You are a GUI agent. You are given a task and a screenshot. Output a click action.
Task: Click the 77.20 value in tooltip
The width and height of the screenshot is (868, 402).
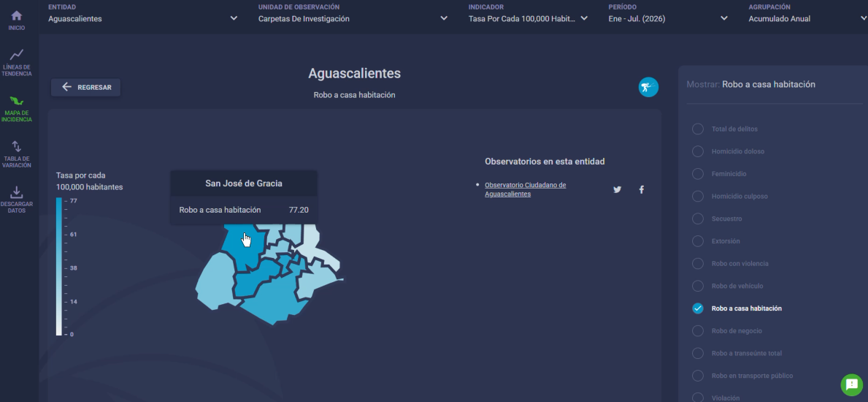[x=299, y=210]
